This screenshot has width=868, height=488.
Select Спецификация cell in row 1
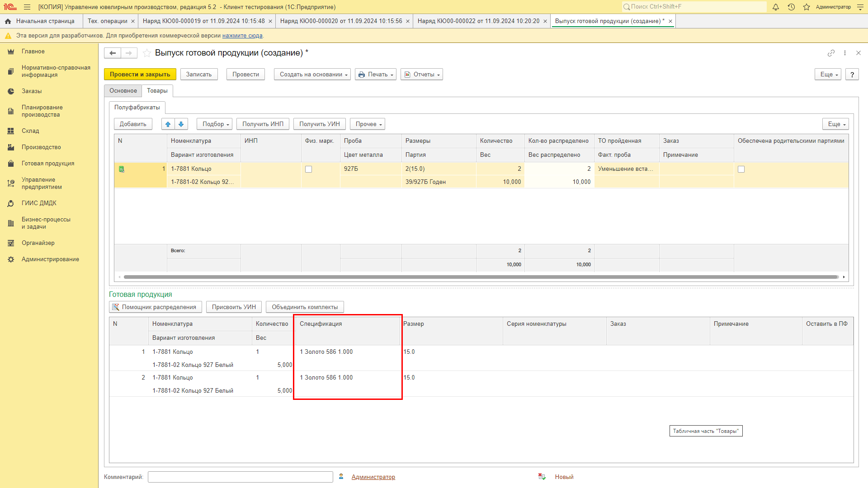[348, 358]
